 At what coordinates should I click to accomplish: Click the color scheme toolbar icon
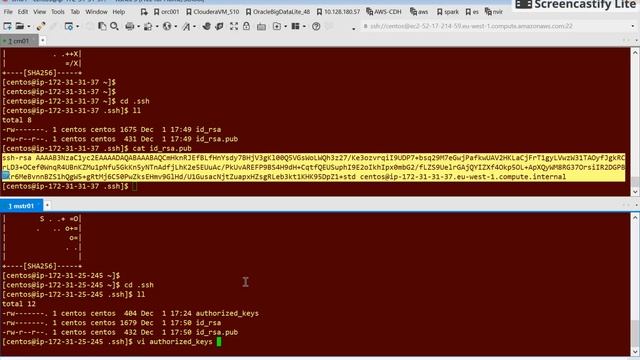[x=148, y=26]
